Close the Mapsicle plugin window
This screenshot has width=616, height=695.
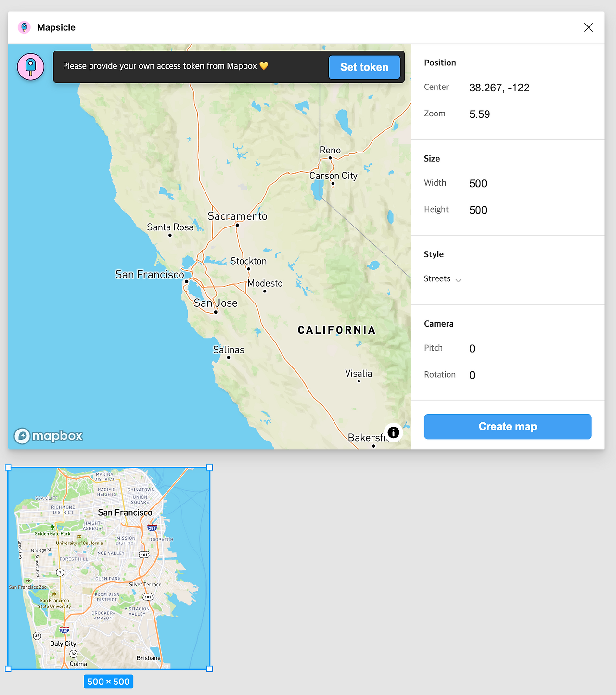coord(588,27)
